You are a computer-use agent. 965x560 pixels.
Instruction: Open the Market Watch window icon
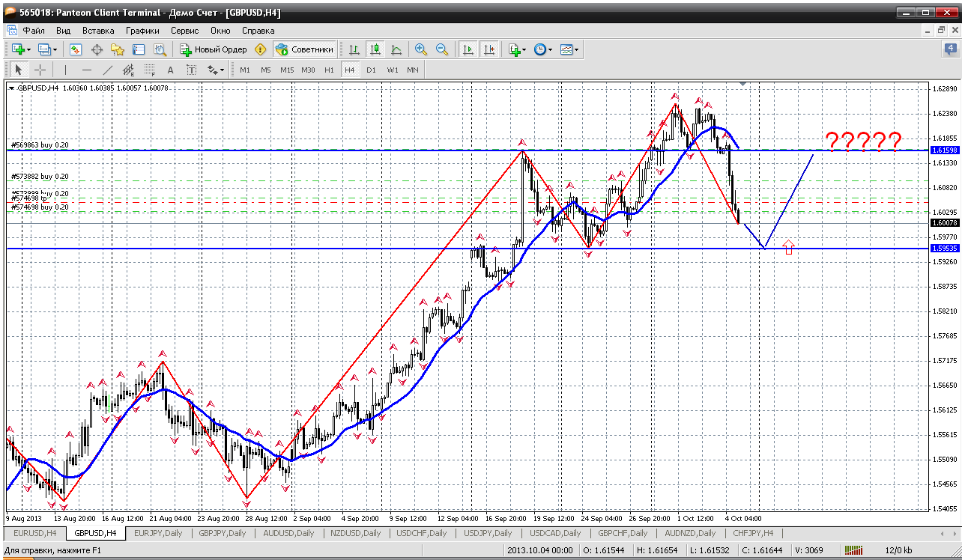[76, 49]
